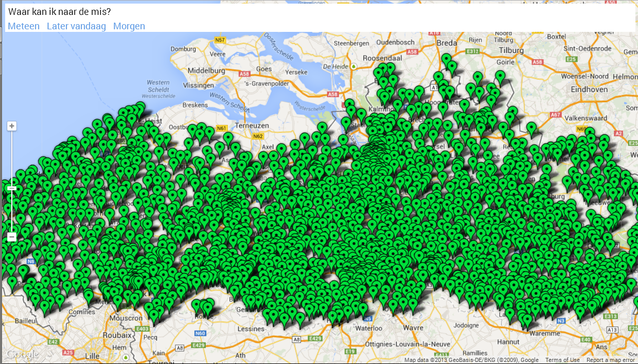Click the N57 road shield near Domburg
This screenshot has height=364, width=638.
pos(220,40)
